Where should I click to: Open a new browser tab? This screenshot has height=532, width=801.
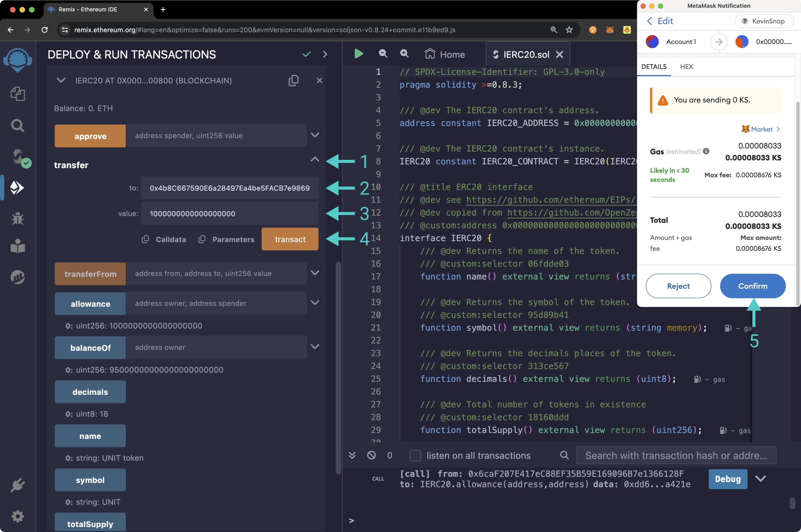(x=163, y=9)
